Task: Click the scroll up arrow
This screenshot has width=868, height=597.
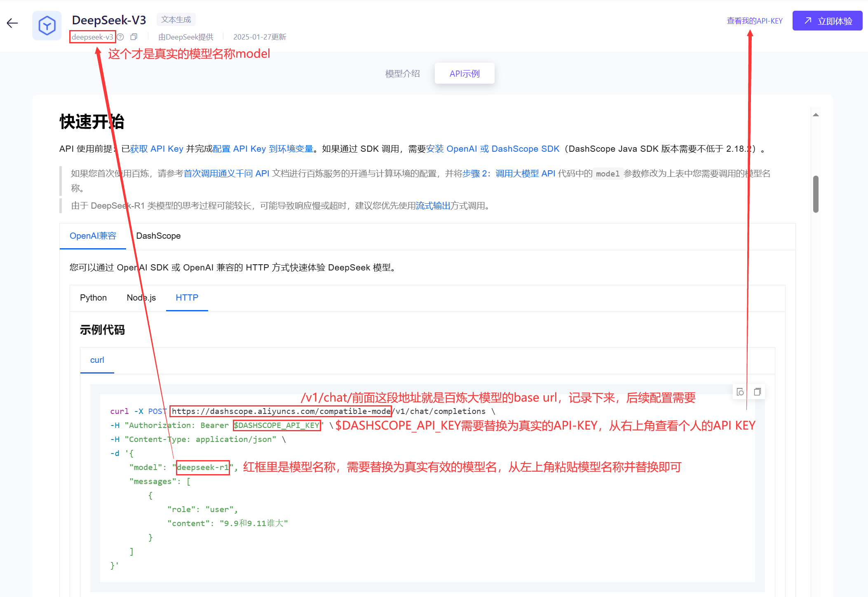Action: click(816, 115)
